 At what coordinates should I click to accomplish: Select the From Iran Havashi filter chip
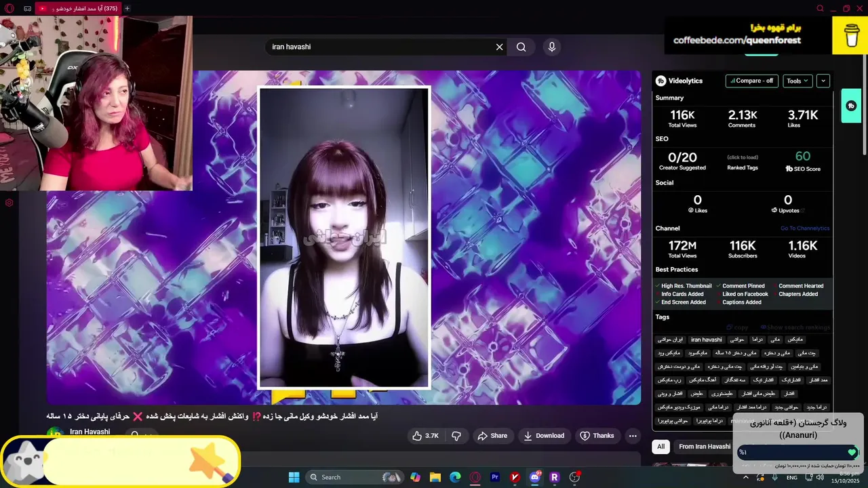[x=704, y=447]
